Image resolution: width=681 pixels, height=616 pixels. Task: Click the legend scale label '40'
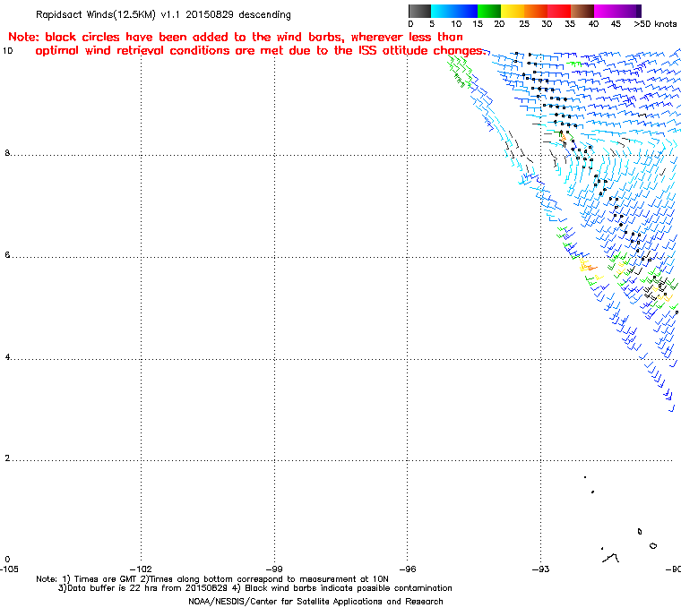coord(593,24)
